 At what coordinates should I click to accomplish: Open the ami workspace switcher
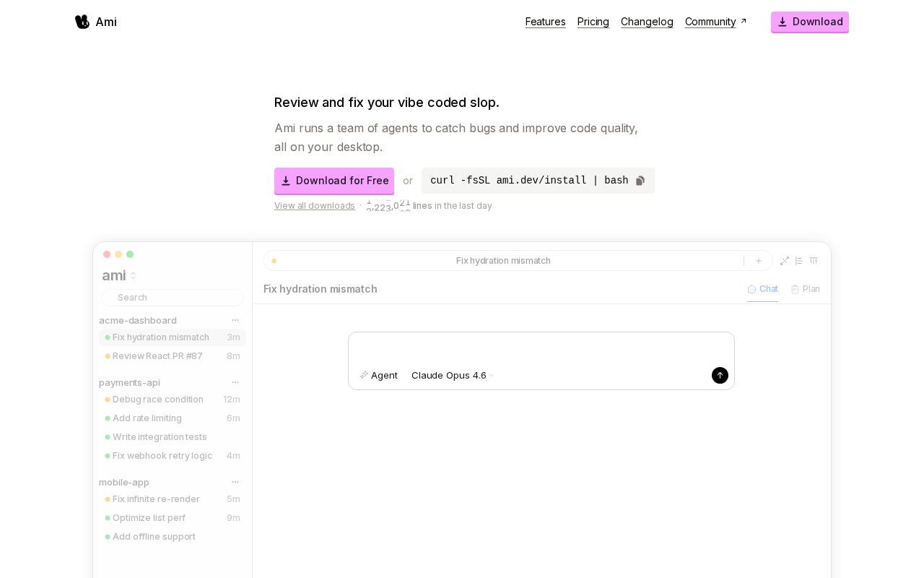coord(119,275)
